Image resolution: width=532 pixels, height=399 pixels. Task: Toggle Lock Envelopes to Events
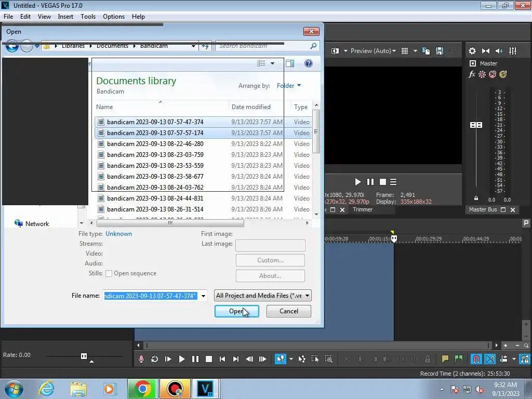tap(525, 359)
